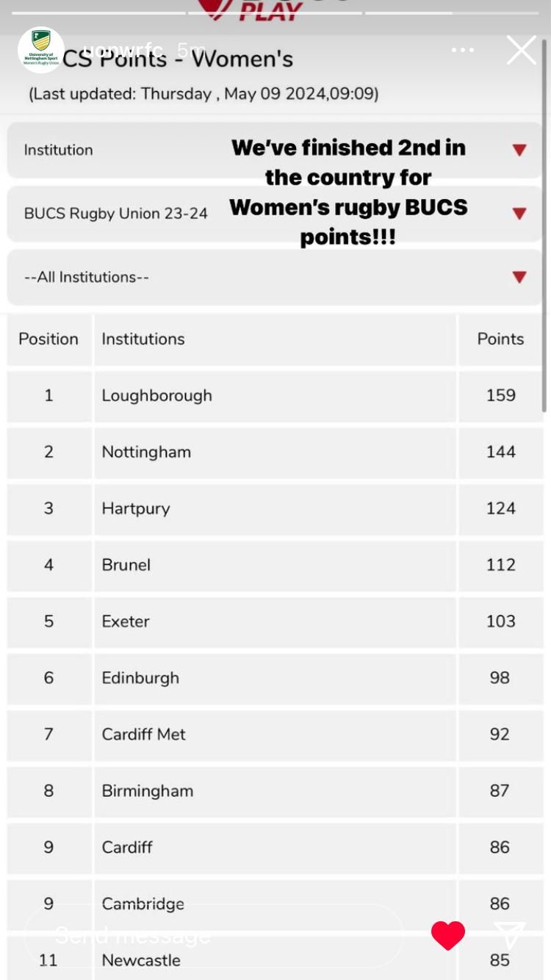Tap the paper plane share icon
The height and width of the screenshot is (980, 551).
click(x=510, y=935)
